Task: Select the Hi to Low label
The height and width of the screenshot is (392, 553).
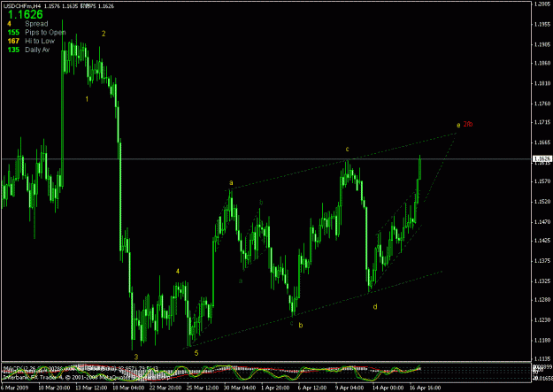Action: point(40,42)
